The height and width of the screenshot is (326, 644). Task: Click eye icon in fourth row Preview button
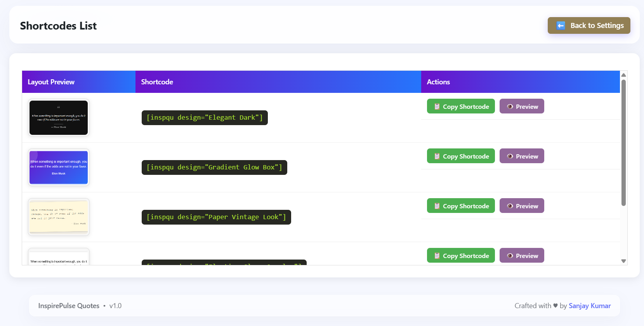[x=510, y=256]
